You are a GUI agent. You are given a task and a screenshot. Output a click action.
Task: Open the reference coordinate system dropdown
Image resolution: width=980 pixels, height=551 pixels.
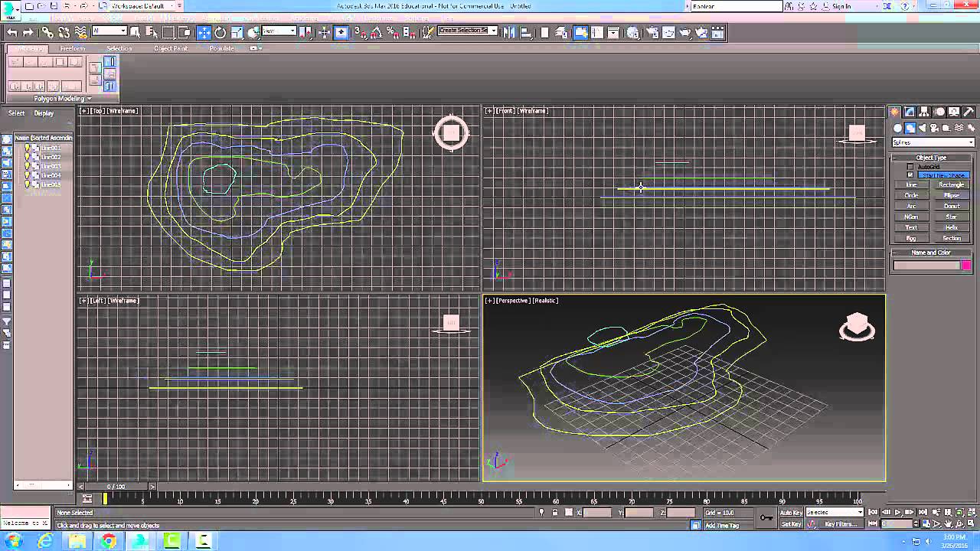(279, 31)
